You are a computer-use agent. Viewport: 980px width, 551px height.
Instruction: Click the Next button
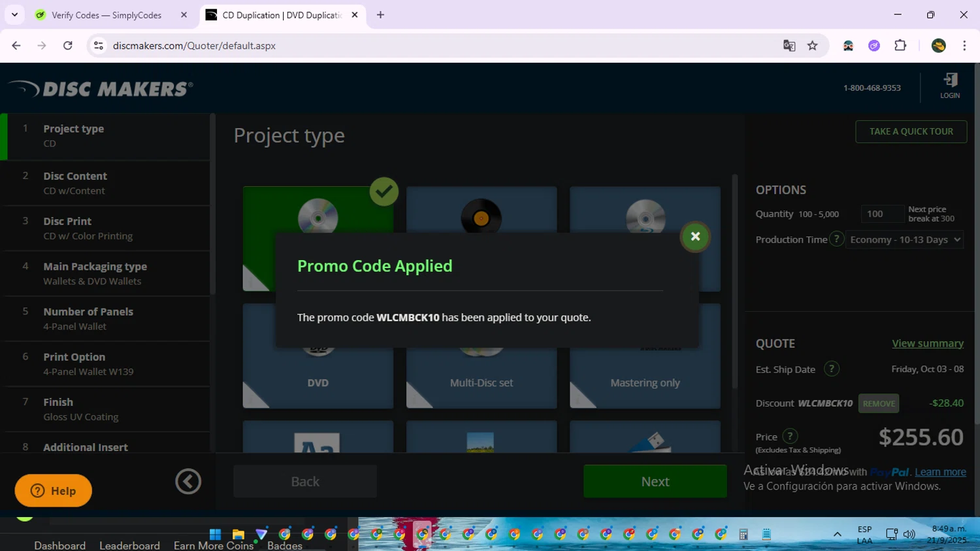tap(655, 481)
